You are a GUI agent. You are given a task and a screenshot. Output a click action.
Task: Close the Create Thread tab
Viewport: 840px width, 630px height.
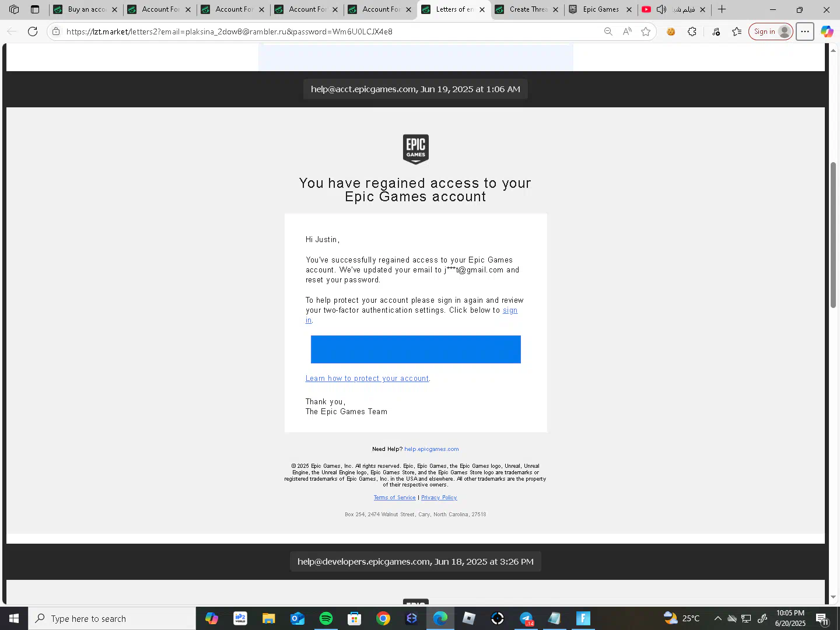[x=555, y=9]
